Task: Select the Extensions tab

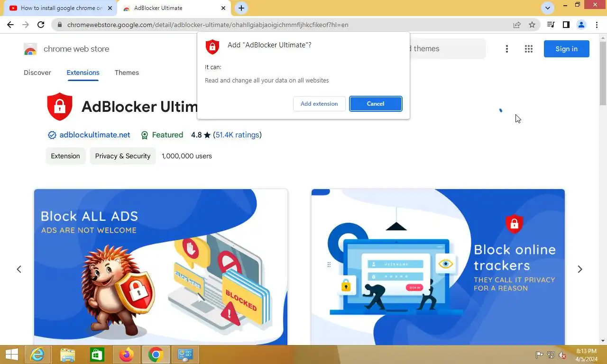Action: (83, 73)
